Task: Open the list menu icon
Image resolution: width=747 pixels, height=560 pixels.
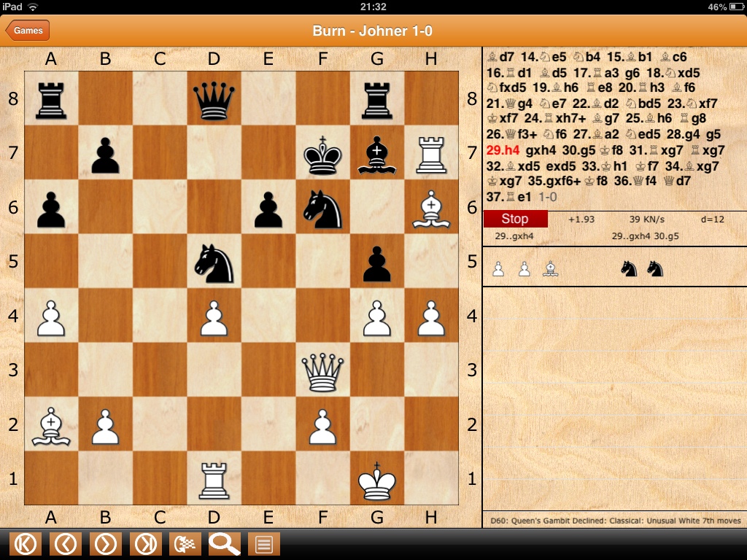Action: 264,544
